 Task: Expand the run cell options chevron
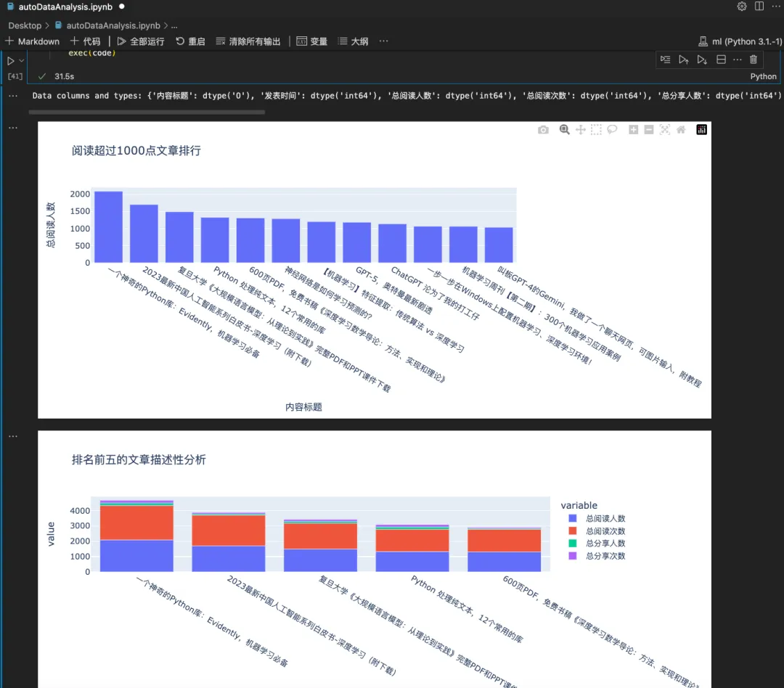(22, 61)
